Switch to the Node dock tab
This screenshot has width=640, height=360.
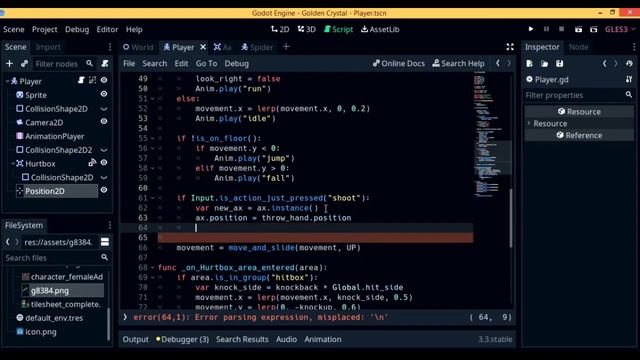coord(578,47)
